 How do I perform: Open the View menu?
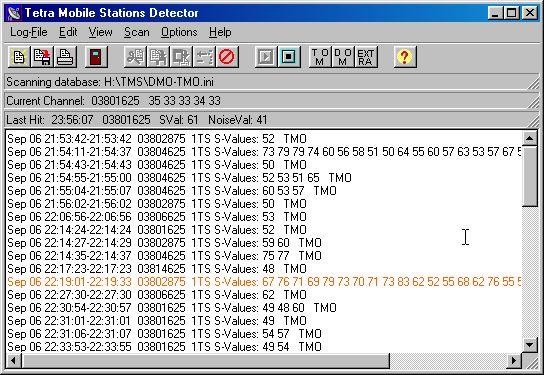(100, 32)
